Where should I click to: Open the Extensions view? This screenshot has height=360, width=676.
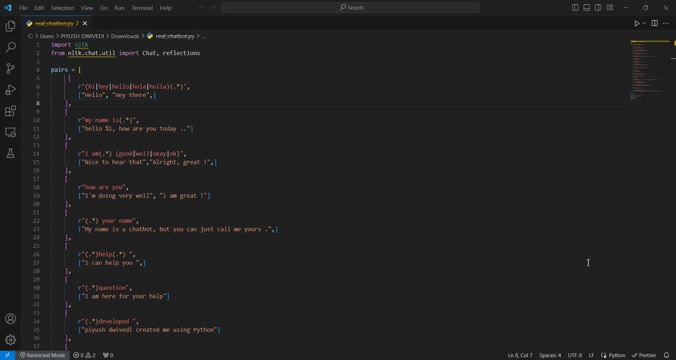point(10,111)
